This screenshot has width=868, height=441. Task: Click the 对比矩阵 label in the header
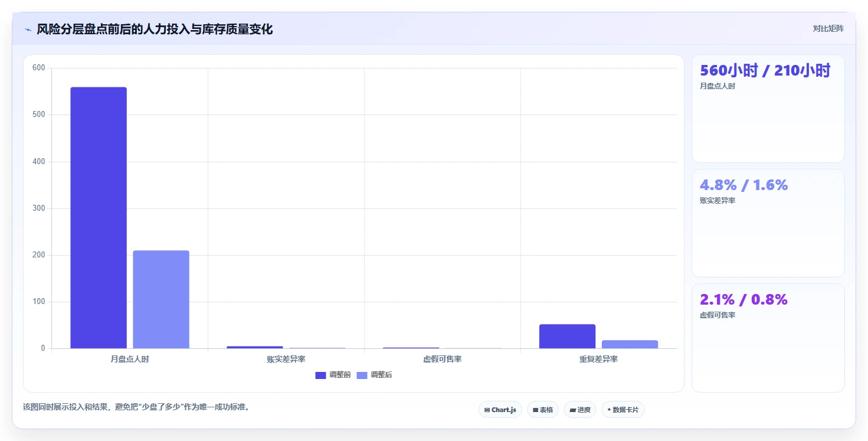pos(828,29)
